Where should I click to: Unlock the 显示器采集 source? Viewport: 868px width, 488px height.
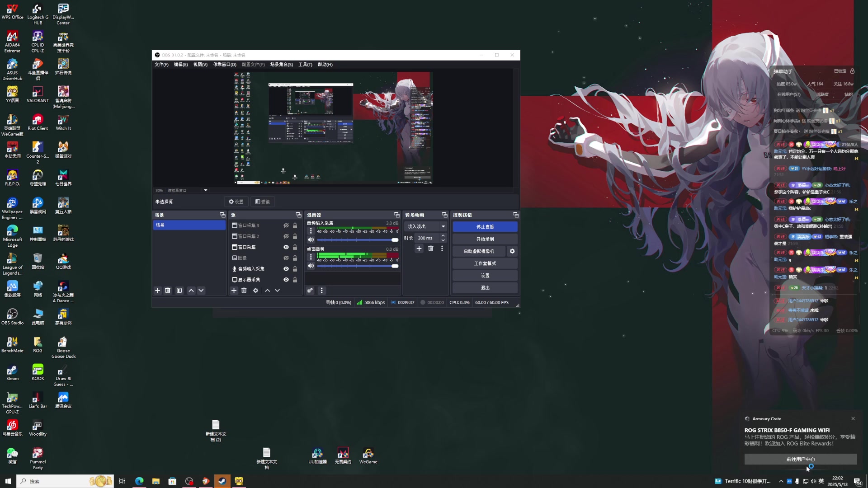point(295,280)
